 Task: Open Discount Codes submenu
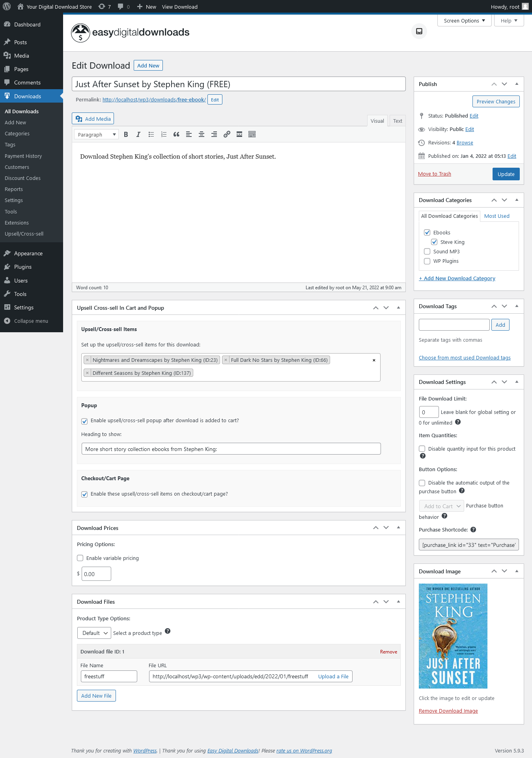coord(22,178)
